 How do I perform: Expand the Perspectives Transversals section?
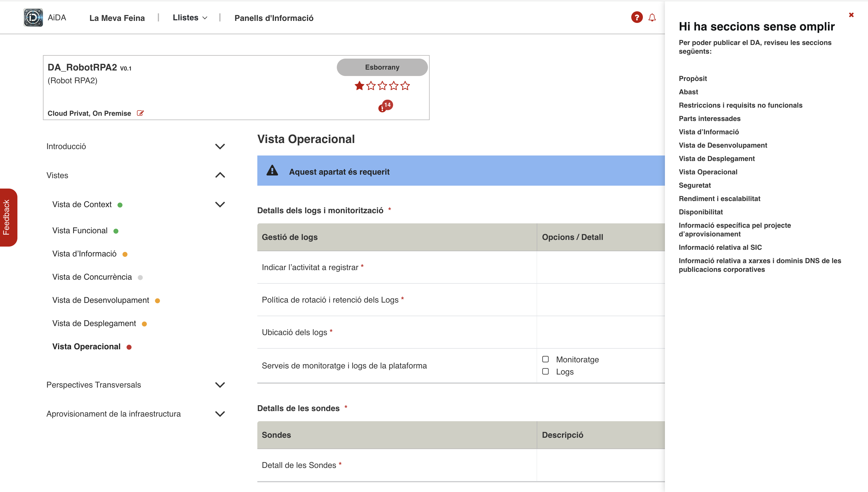tap(220, 385)
